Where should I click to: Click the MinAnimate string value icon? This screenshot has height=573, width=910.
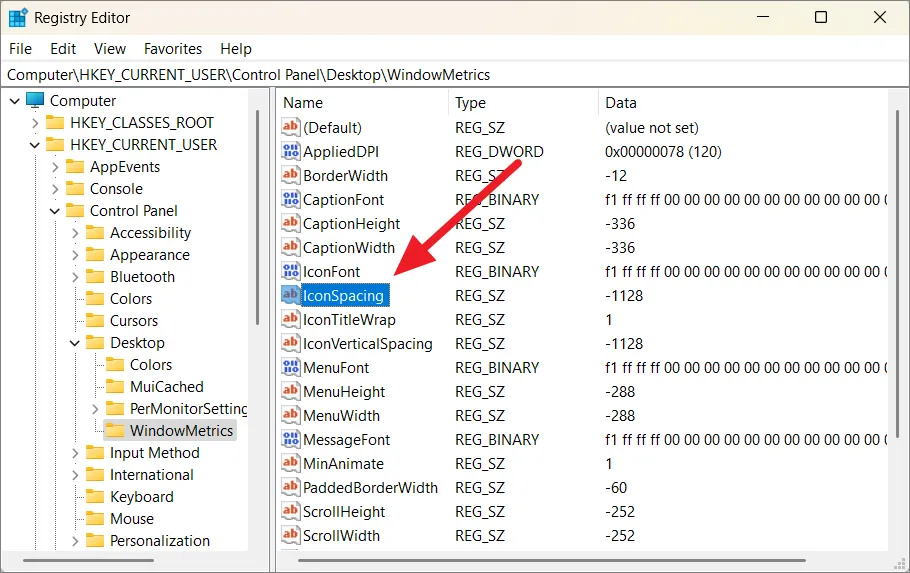tap(291, 464)
